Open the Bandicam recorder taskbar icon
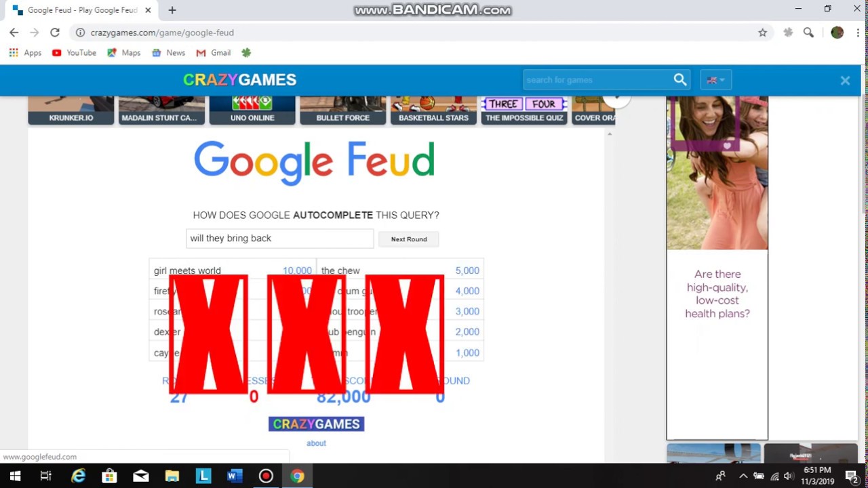The image size is (868, 488). pyautogui.click(x=265, y=476)
